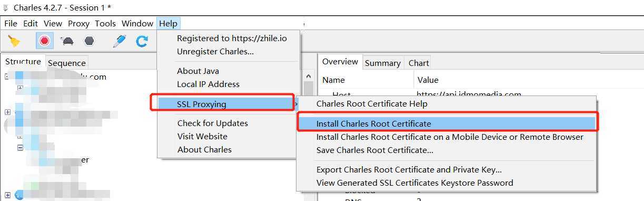The width and height of the screenshot is (644, 201).
Task: Select Local IP Address entry
Action: (208, 84)
